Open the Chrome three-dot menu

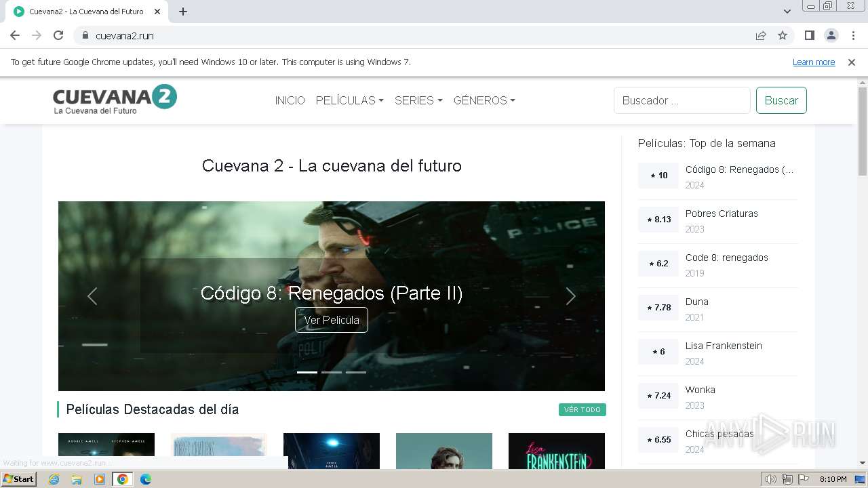coord(853,35)
